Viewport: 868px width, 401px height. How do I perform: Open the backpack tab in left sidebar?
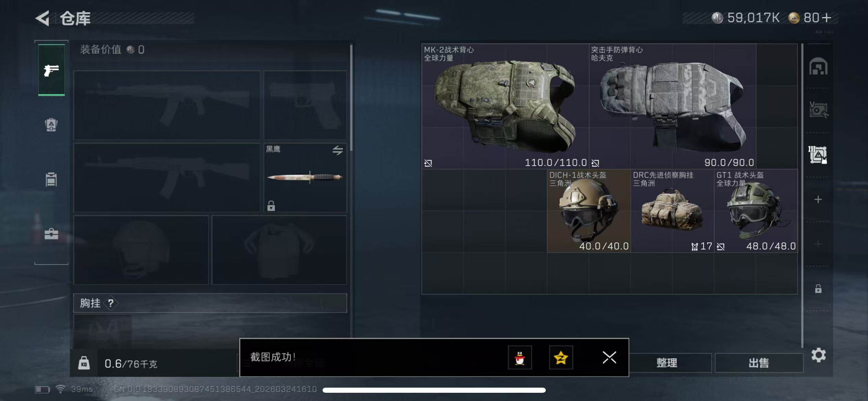coord(51,125)
